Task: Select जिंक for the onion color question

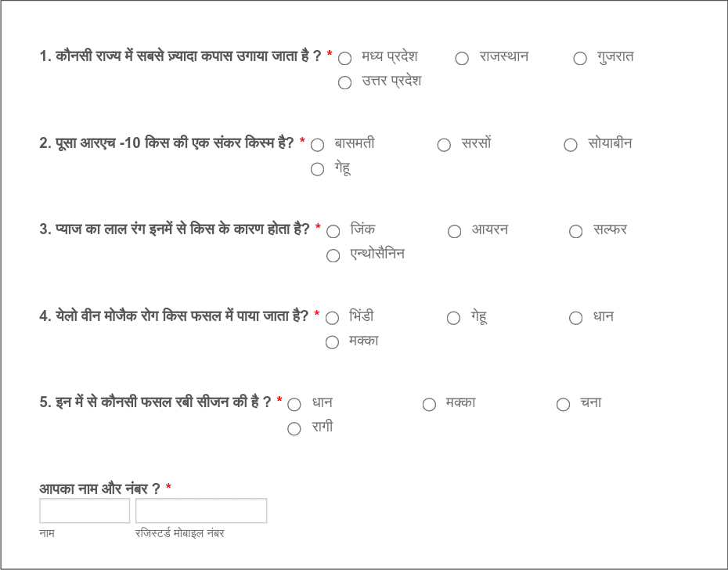Action: [333, 231]
